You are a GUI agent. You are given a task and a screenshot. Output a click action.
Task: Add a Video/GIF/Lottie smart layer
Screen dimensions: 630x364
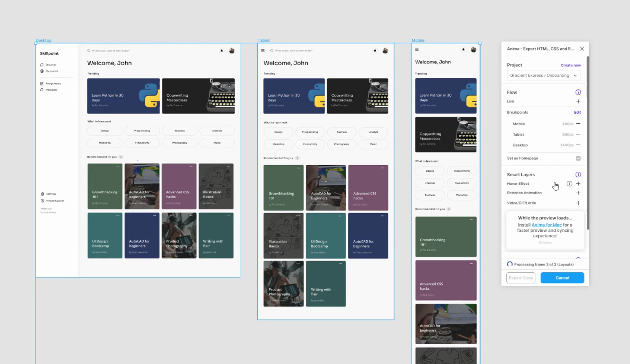tap(578, 203)
